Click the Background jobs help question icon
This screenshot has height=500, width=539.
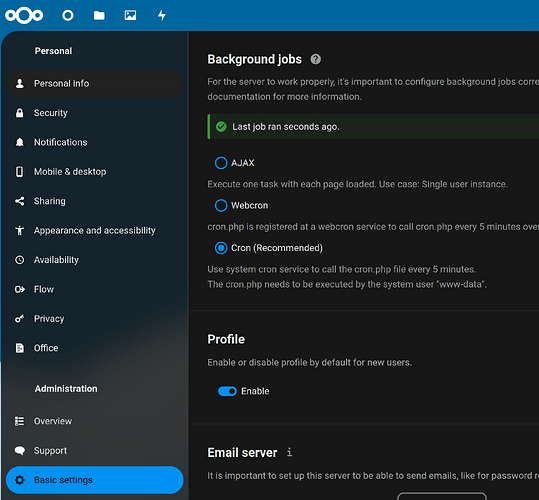[316, 59]
